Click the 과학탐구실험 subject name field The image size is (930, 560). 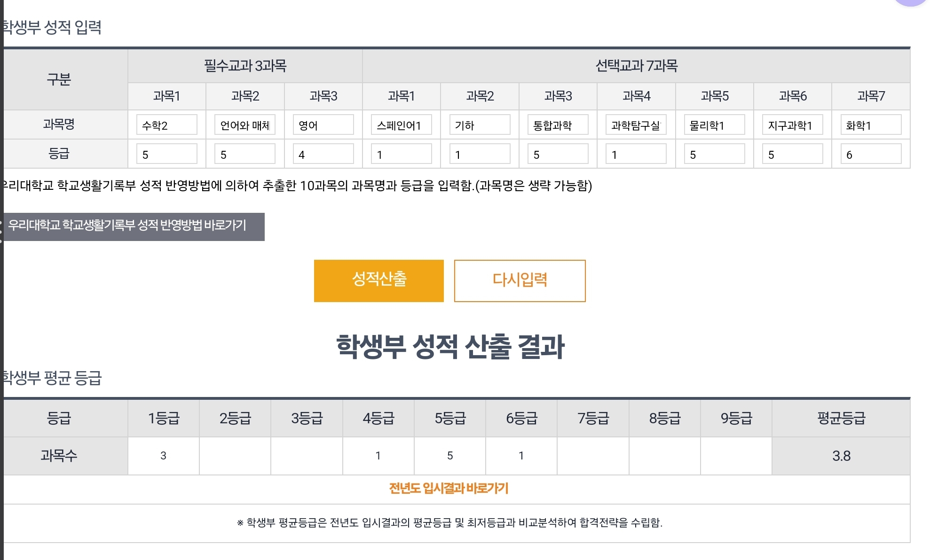[636, 125]
